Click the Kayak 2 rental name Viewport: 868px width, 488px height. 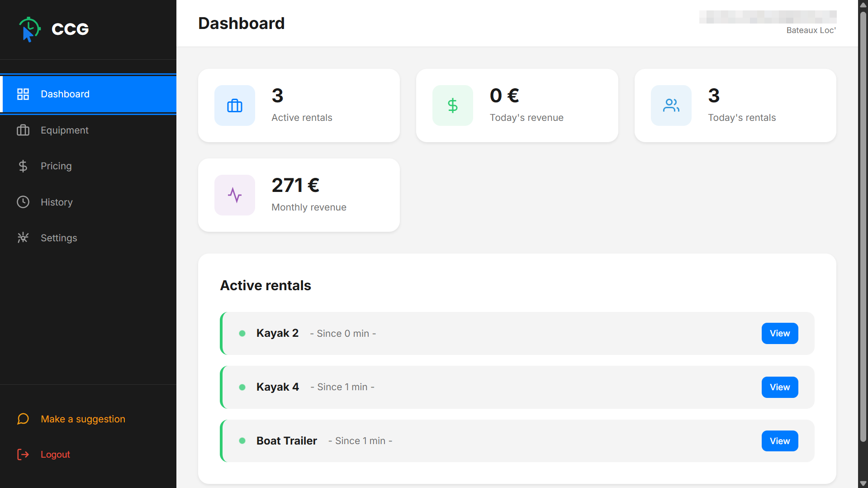[x=277, y=333]
